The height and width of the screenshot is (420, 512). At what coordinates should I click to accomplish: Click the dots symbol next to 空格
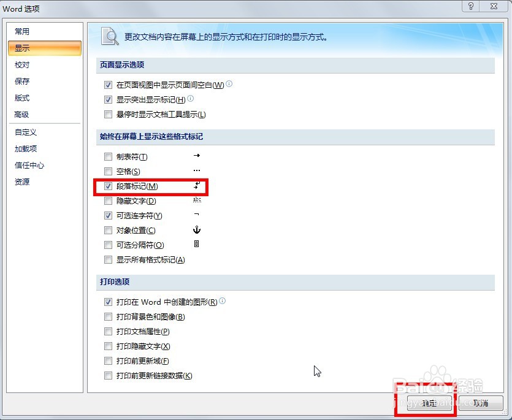click(x=197, y=170)
